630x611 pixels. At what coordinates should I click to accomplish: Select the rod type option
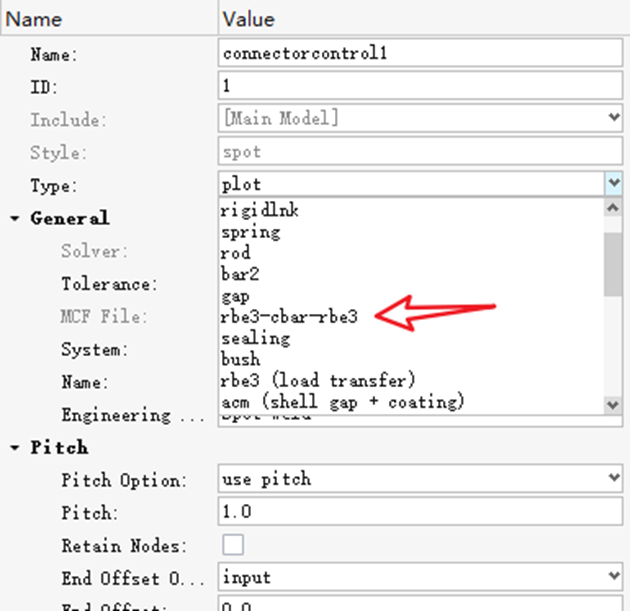pos(236,253)
